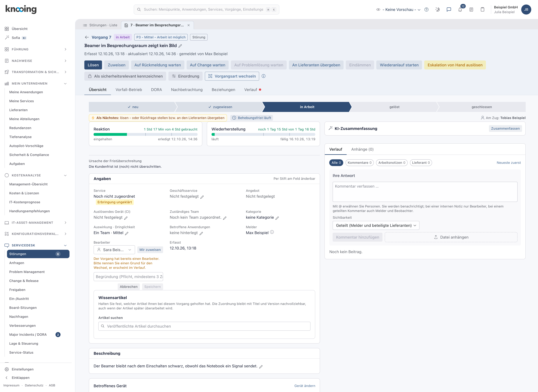Viewport: 538px width, 392px height.
Task: Collapse the MEIN UNTERNEHMEN section
Action: click(x=36, y=83)
